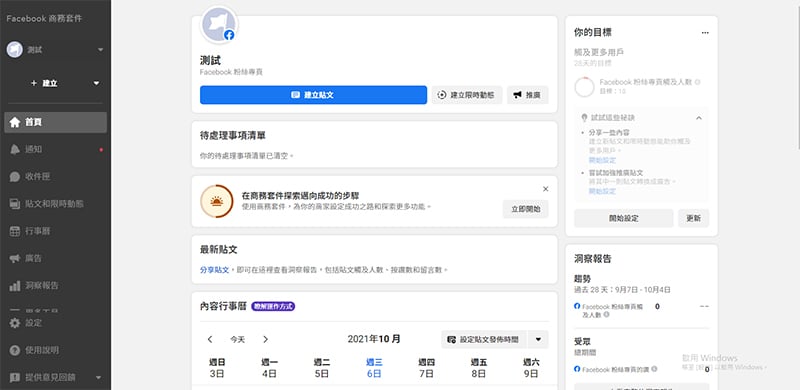
Task: Collapse the 試試這些秘訣 section
Action: [699, 118]
